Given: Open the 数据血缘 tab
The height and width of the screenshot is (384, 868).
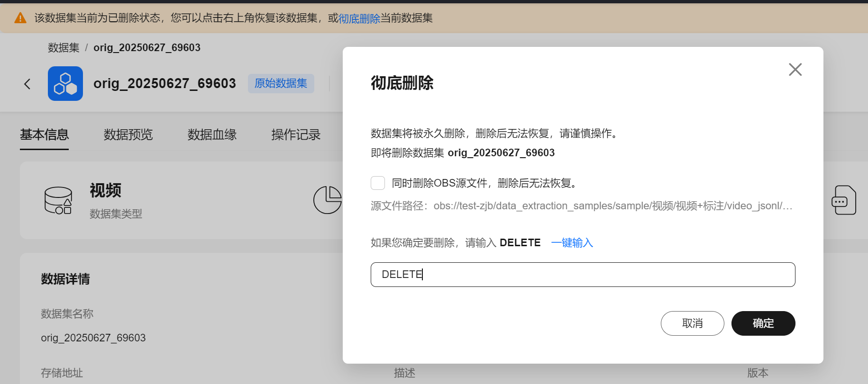Looking at the screenshot, I should click(x=212, y=134).
